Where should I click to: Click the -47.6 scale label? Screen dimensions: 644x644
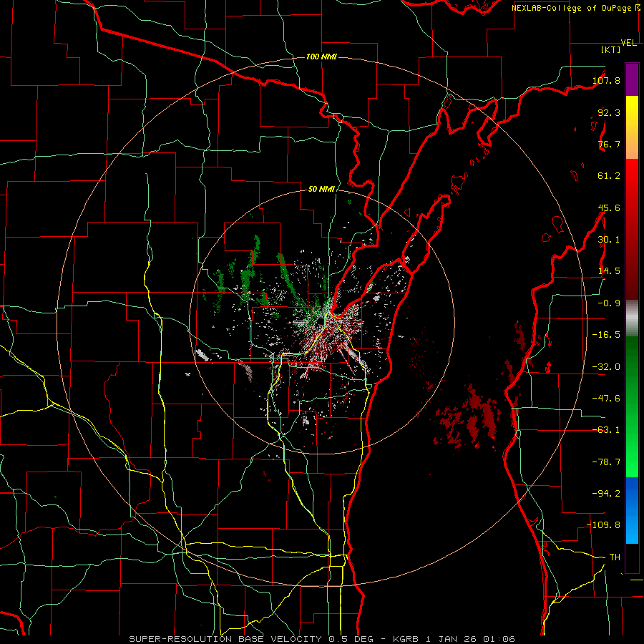pyautogui.click(x=606, y=399)
